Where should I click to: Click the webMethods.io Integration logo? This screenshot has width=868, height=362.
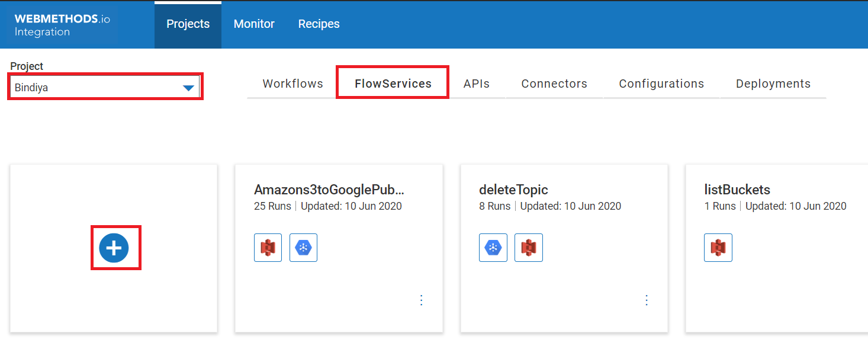pos(62,25)
